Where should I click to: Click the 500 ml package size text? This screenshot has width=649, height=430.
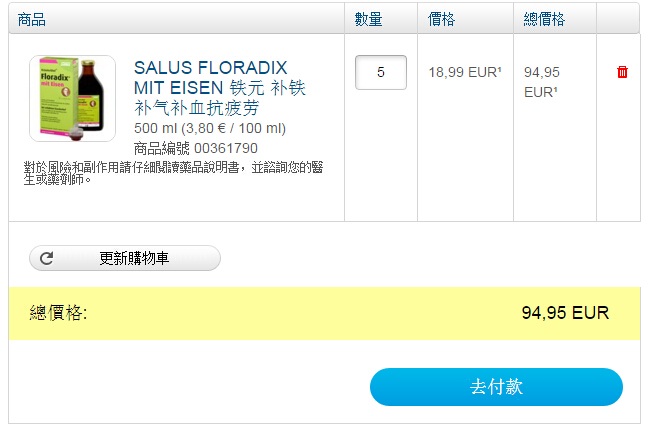155,129
